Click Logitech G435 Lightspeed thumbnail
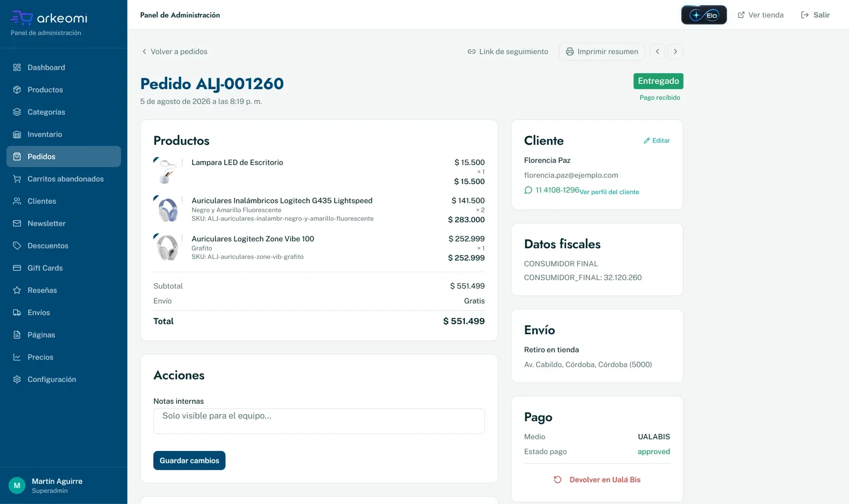Viewport: 849px width, 504px height. click(x=168, y=210)
